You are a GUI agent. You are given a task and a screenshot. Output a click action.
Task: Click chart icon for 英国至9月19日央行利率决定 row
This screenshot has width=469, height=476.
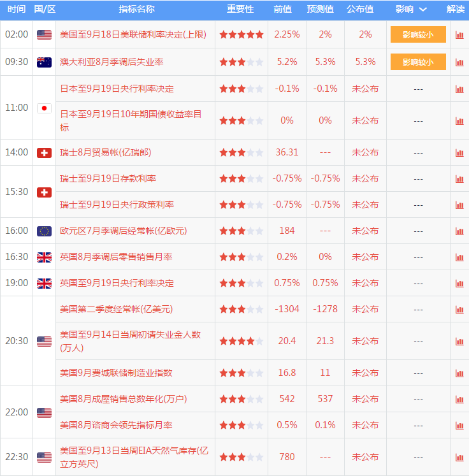pos(459,284)
